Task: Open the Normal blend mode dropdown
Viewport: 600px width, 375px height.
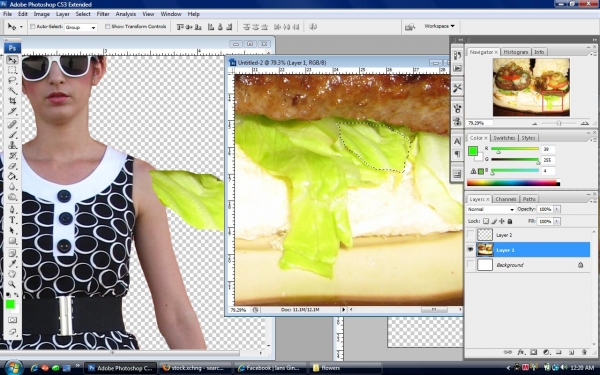Action: click(x=491, y=209)
